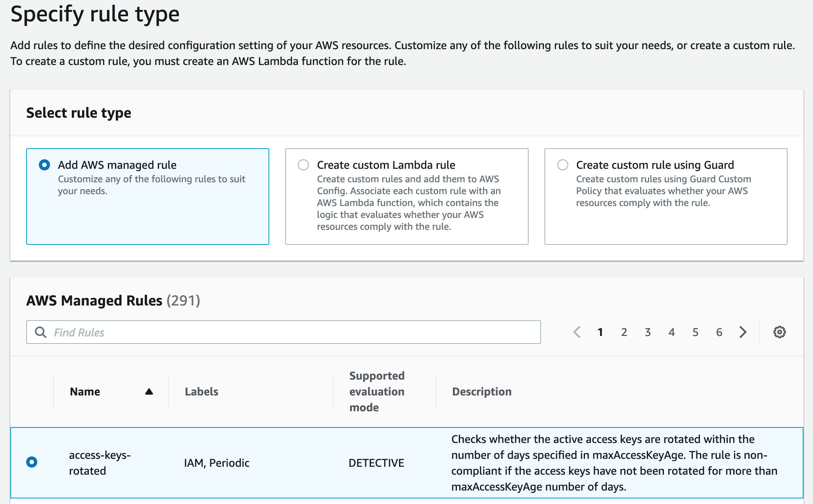Open page 6 of managed rules

(719, 332)
